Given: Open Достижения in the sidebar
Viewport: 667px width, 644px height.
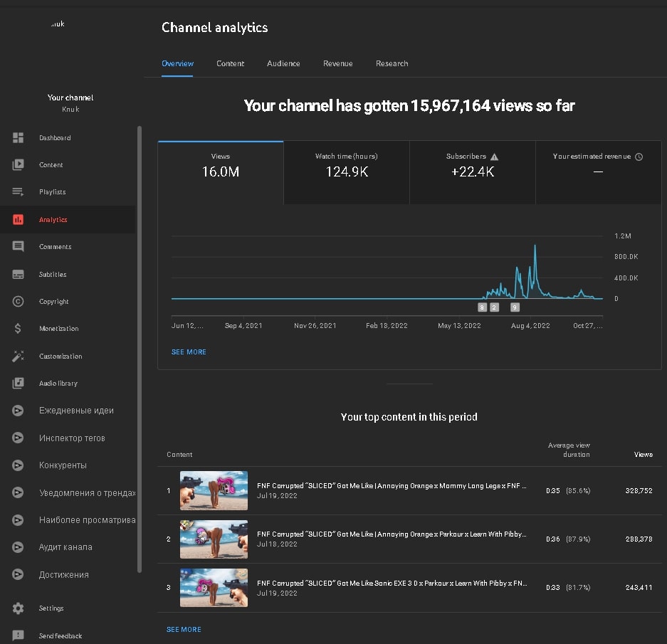Looking at the screenshot, I should tap(64, 575).
